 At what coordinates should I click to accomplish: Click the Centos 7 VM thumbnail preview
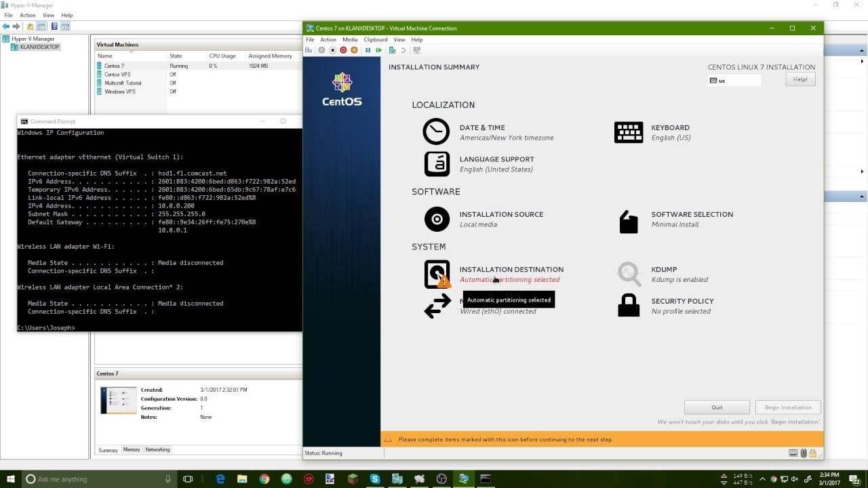[118, 400]
